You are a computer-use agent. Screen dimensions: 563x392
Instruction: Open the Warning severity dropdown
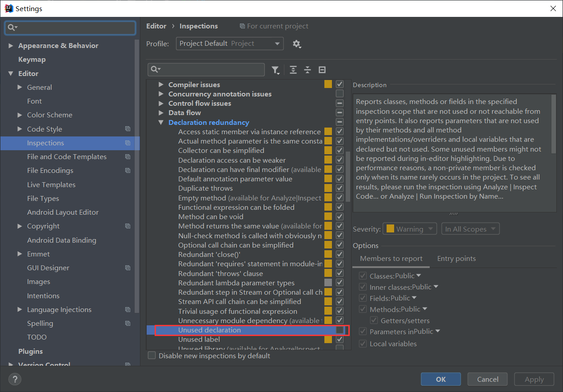click(409, 229)
